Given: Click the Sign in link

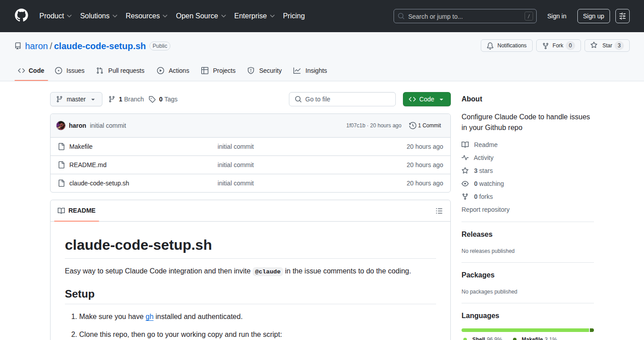Looking at the screenshot, I should click(557, 16).
